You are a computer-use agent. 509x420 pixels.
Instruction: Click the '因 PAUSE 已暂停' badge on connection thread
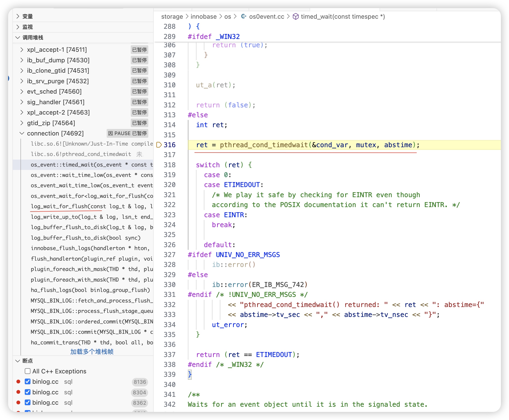pos(127,133)
